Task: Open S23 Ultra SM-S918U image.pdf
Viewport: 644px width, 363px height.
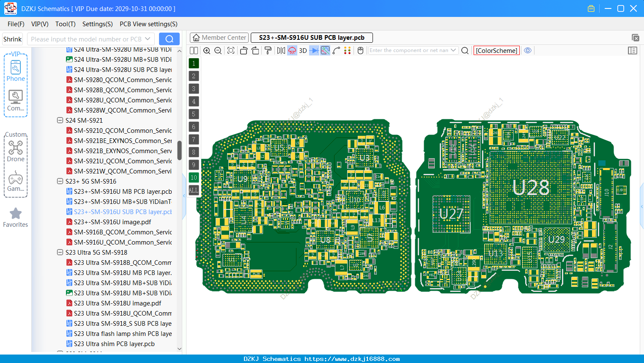Action: [114, 303]
